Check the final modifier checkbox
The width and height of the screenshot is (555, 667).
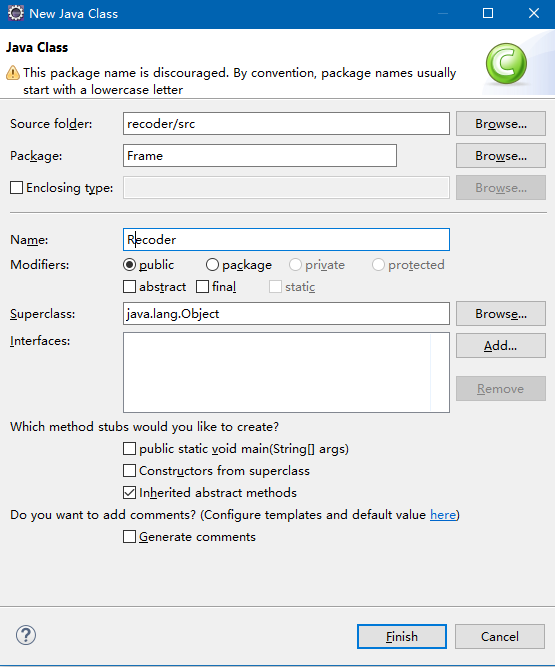[202, 287]
